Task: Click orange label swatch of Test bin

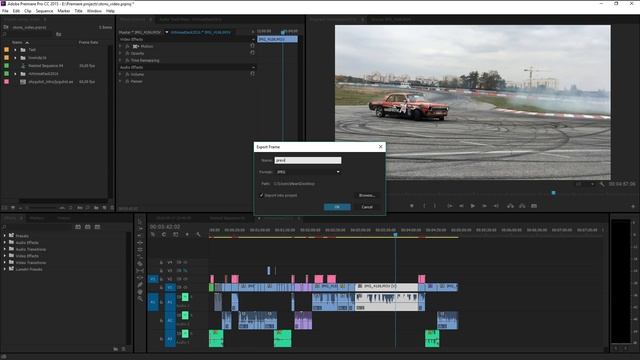Action: point(6,50)
